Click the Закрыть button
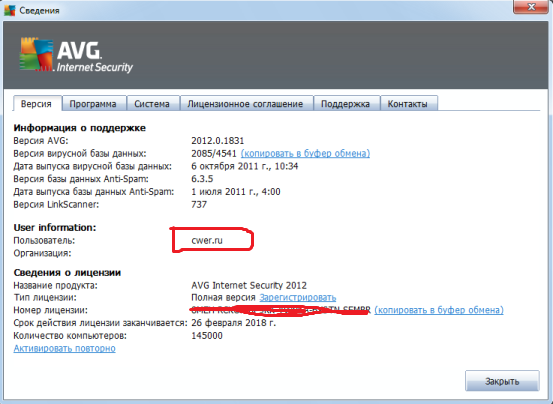The width and height of the screenshot is (553, 404). 502,381
